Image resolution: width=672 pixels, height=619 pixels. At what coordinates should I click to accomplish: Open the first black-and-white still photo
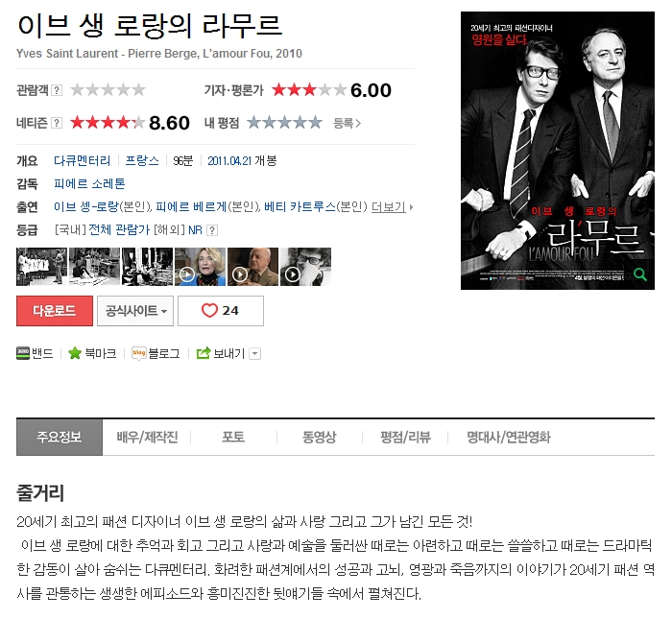pos(41,267)
